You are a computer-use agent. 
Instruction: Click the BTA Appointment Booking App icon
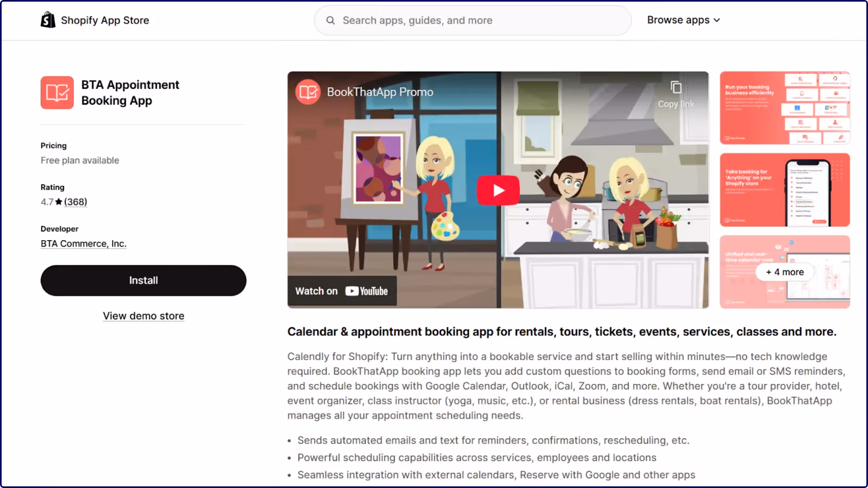point(57,93)
